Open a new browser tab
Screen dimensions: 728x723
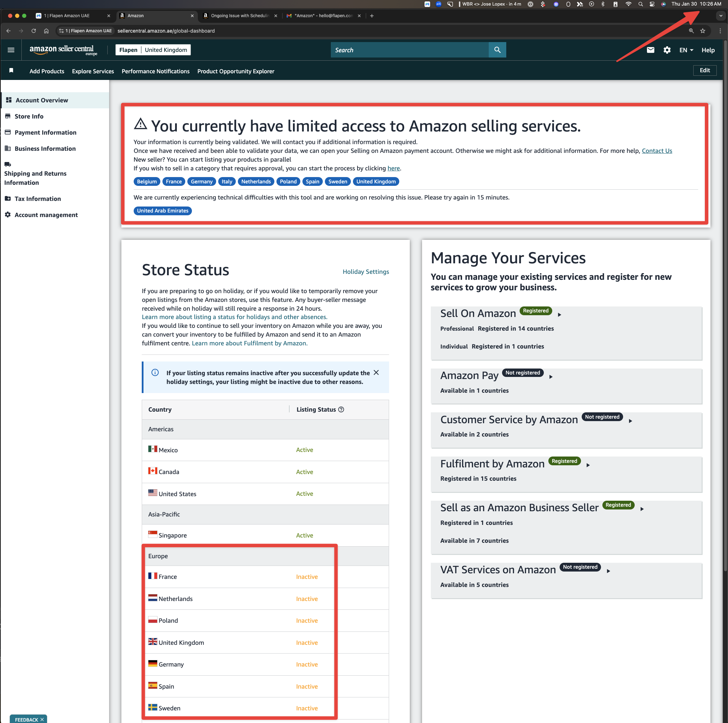372,16
